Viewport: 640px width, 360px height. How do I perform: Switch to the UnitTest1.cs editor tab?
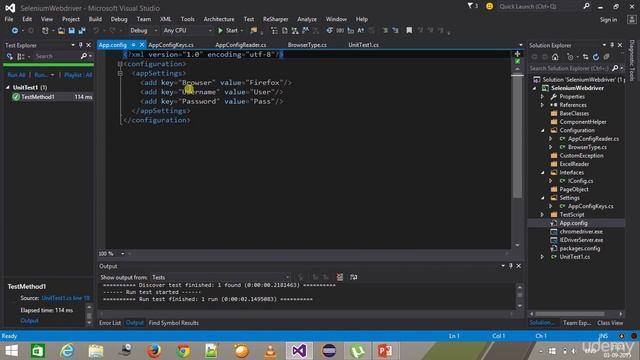click(363, 45)
